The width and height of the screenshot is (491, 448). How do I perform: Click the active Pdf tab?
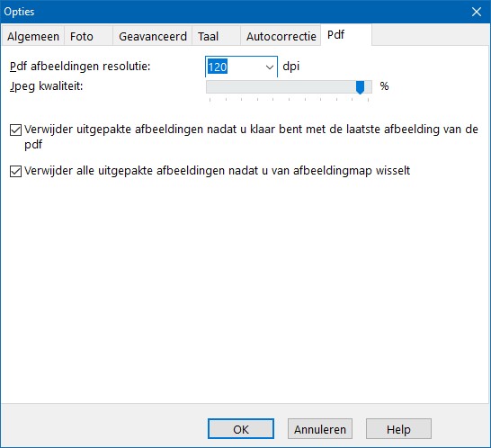pyautogui.click(x=346, y=35)
